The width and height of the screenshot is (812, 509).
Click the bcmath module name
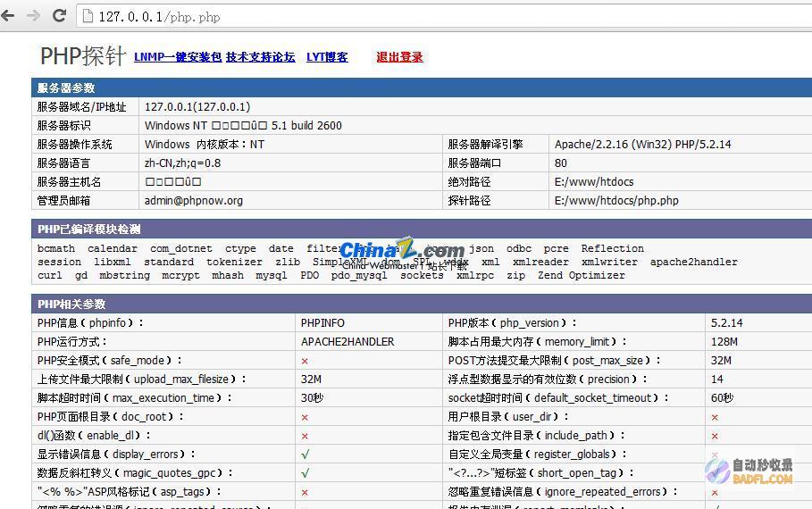click(56, 248)
